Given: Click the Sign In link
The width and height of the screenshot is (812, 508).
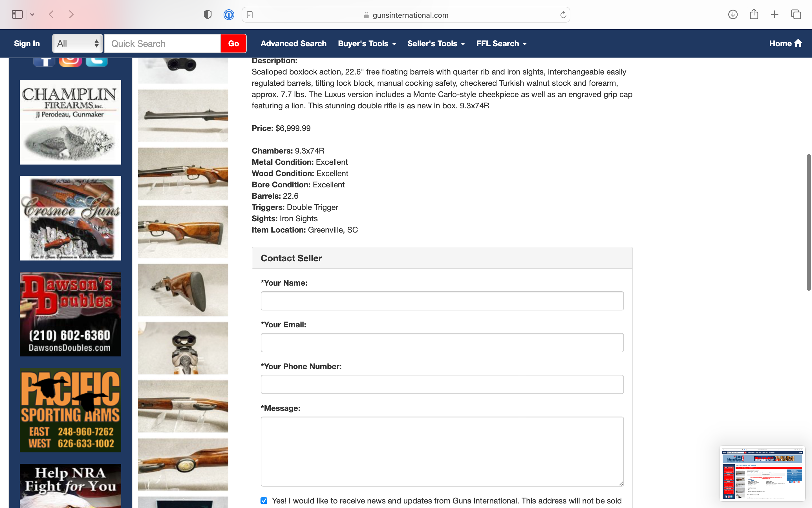Looking at the screenshot, I should pyautogui.click(x=27, y=44).
